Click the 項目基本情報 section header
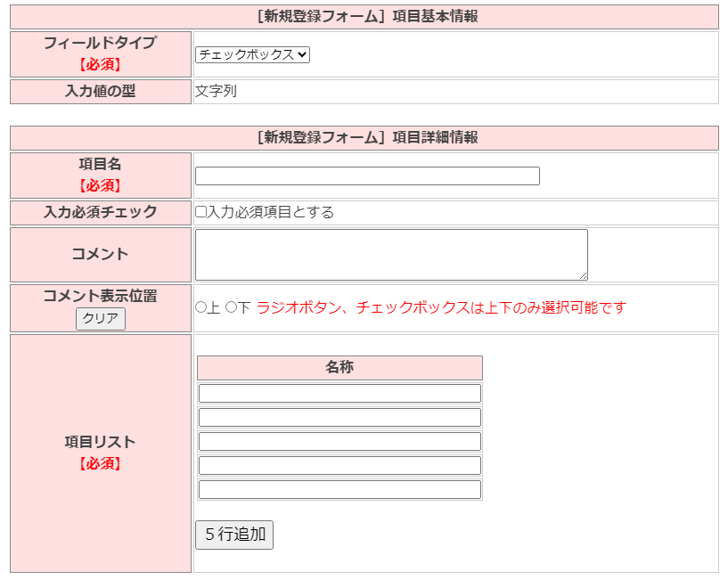 [364, 17]
